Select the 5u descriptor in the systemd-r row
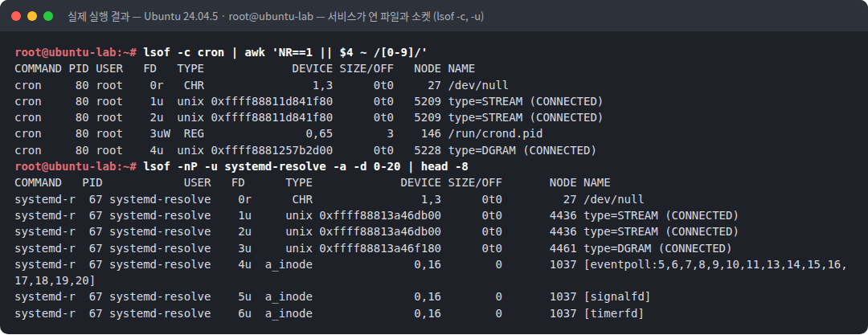The height and width of the screenshot is (335, 868). (x=244, y=296)
